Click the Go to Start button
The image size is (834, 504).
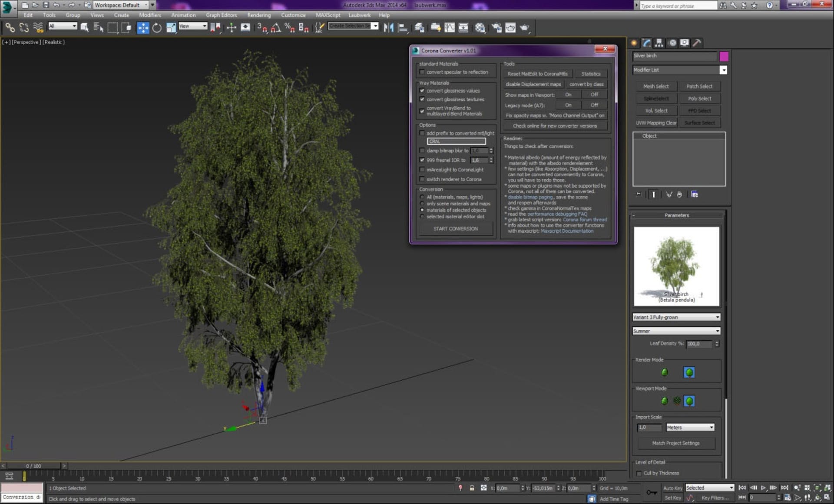tap(742, 488)
